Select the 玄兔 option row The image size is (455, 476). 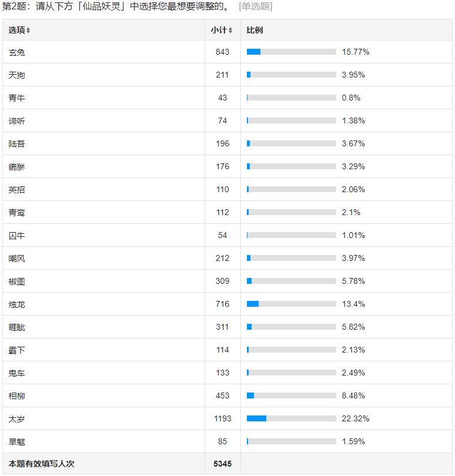[x=227, y=52]
